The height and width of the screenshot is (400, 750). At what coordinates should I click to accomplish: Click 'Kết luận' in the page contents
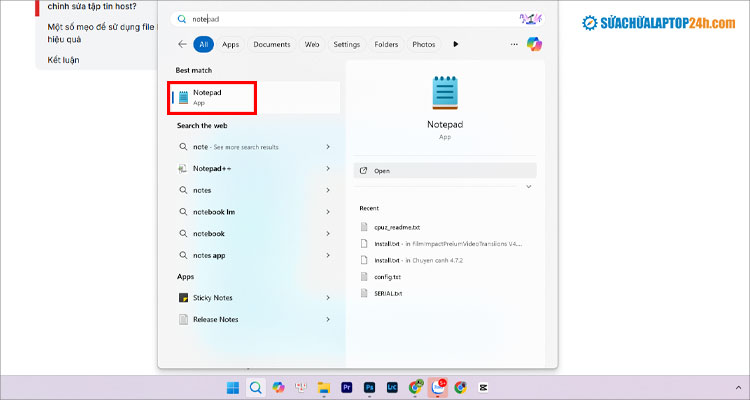coord(63,60)
